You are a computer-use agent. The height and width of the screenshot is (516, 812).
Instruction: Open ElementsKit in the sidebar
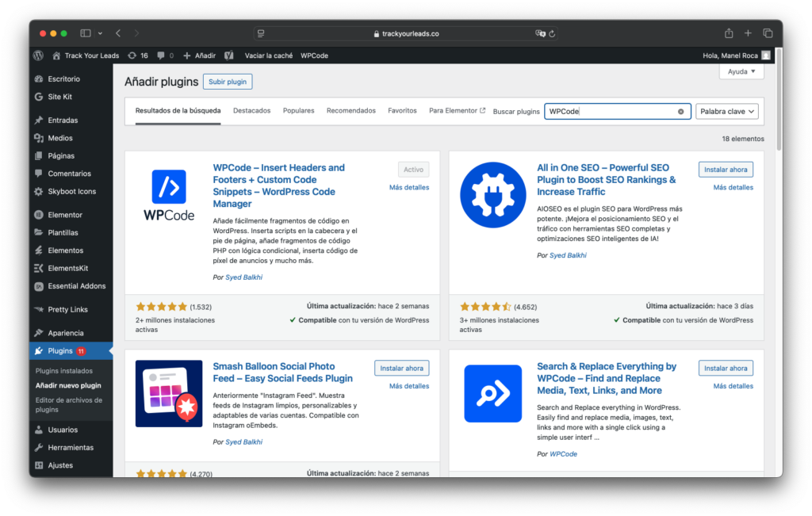click(68, 268)
